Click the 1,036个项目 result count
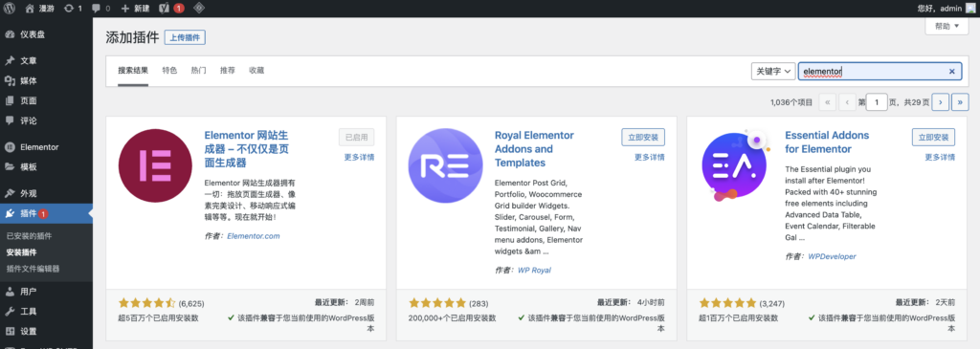The image size is (980, 349). [791, 102]
